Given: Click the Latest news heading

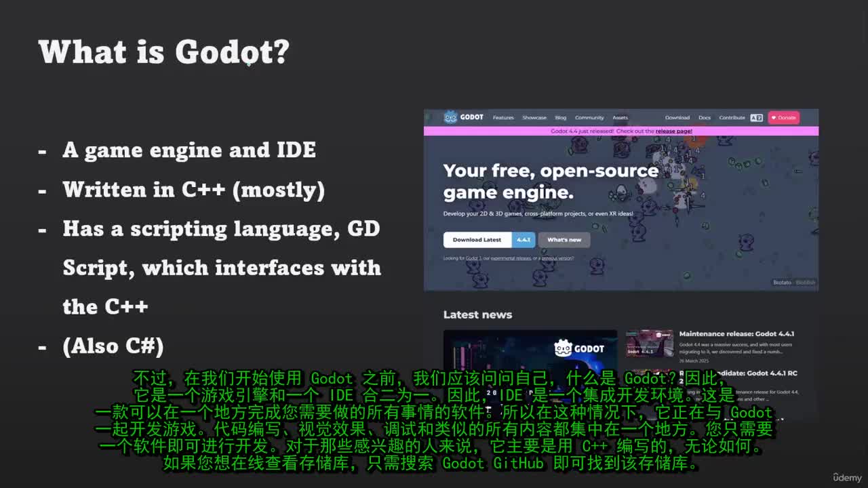Looking at the screenshot, I should 477,314.
